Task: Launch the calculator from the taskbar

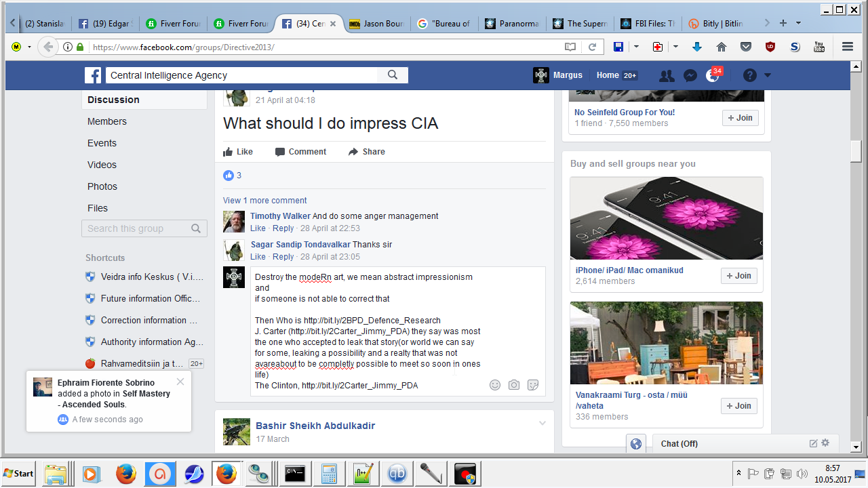Action: click(x=330, y=473)
